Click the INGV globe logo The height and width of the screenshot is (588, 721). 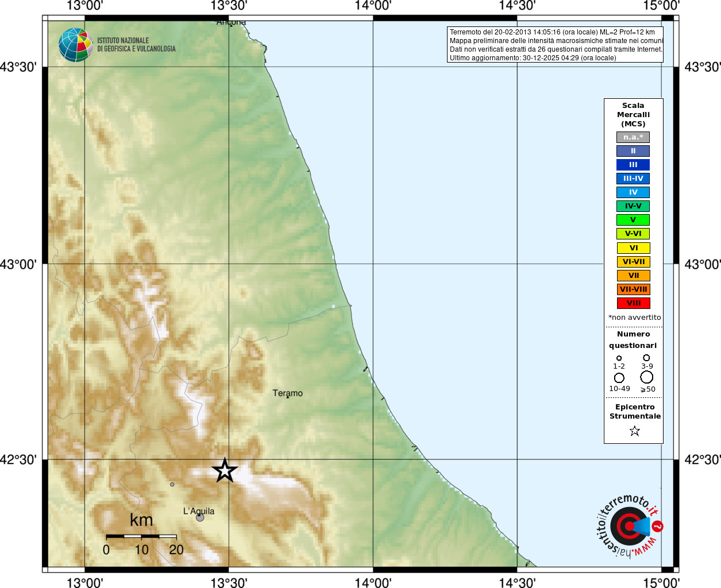click(75, 45)
